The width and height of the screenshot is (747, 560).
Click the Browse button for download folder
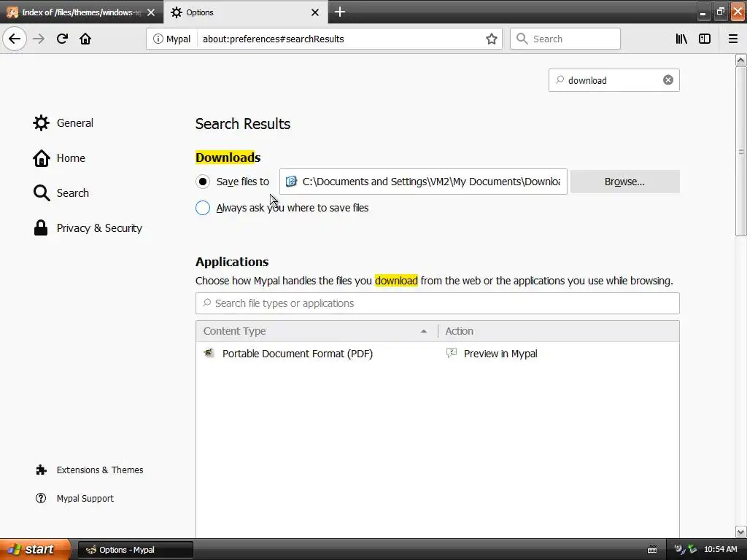tap(624, 182)
